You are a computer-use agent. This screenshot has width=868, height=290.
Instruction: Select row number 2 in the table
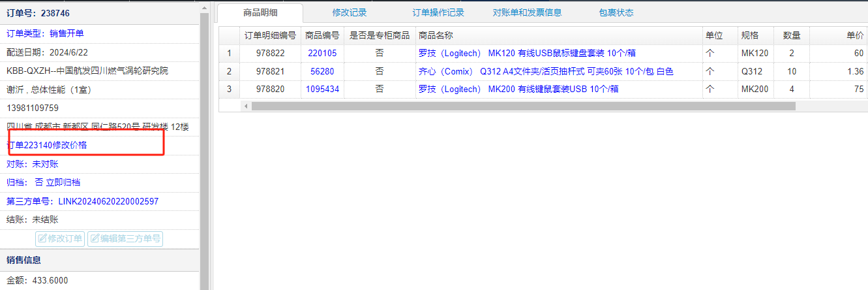(x=229, y=71)
